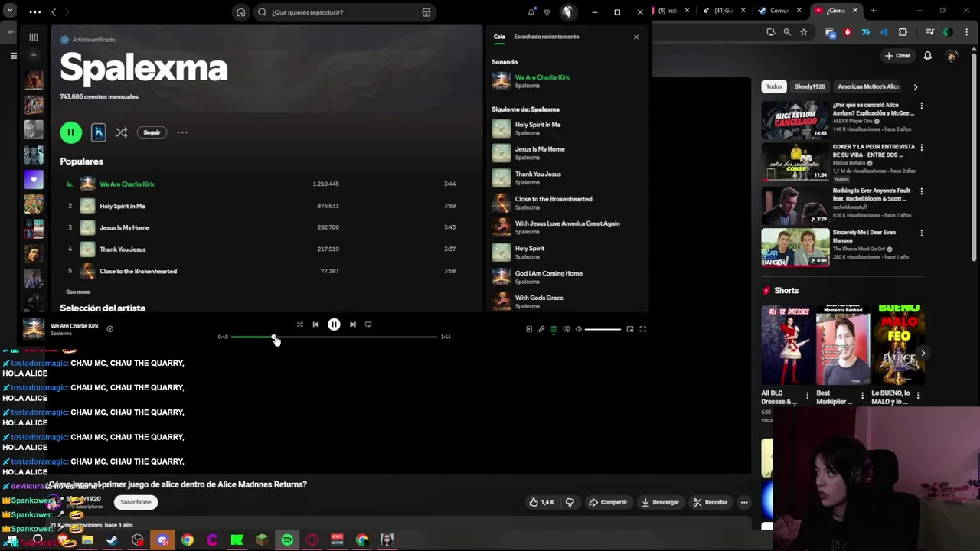Image resolution: width=980 pixels, height=551 pixels.
Task: Click the Spotify home icon
Action: pyautogui.click(x=240, y=12)
